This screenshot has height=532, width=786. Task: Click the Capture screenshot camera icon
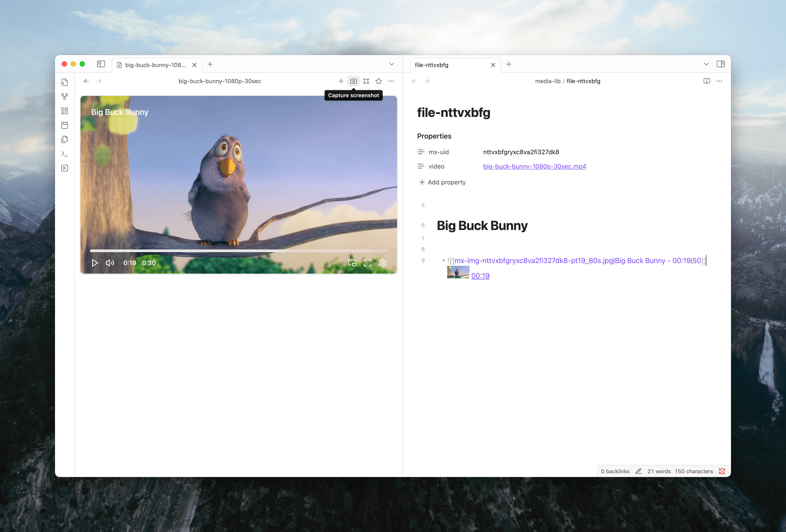coord(353,81)
